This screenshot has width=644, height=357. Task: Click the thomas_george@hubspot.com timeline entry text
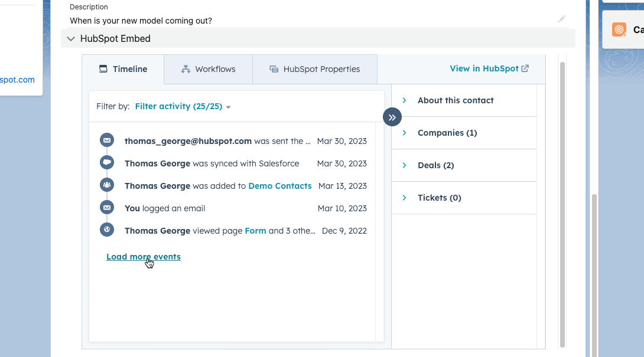coord(217,141)
